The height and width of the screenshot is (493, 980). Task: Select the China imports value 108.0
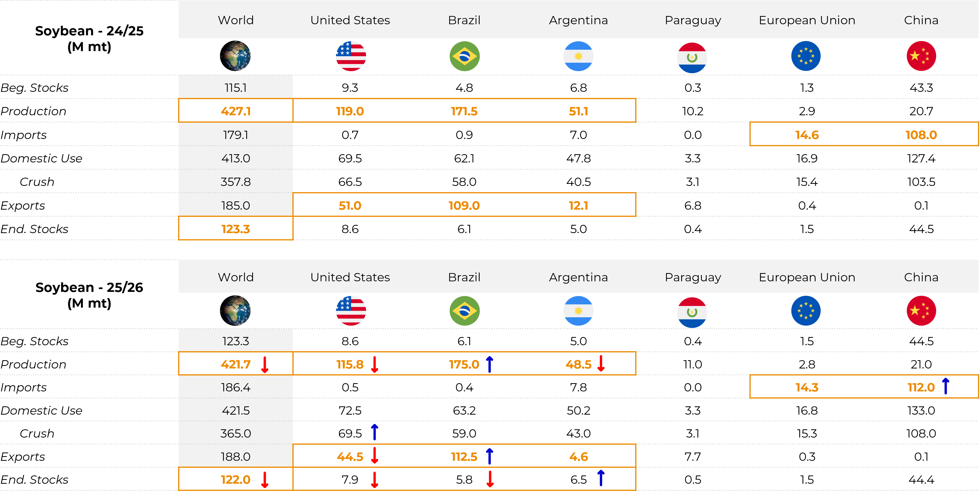(x=921, y=135)
